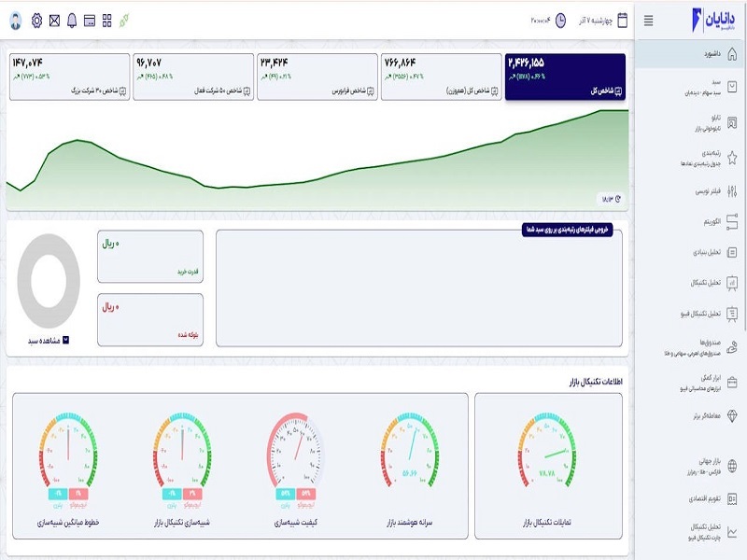Click the green connection link icon
The width and height of the screenshot is (747, 560).
tap(124, 21)
